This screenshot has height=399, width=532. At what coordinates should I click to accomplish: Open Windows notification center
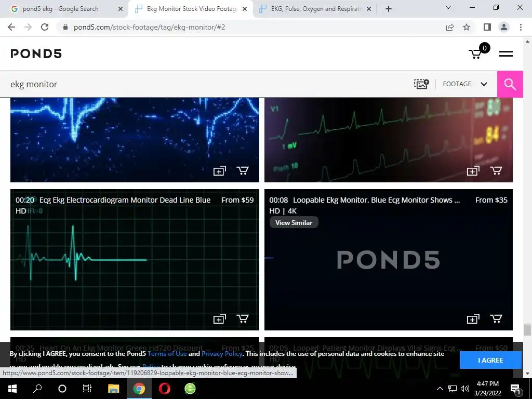tap(515, 389)
